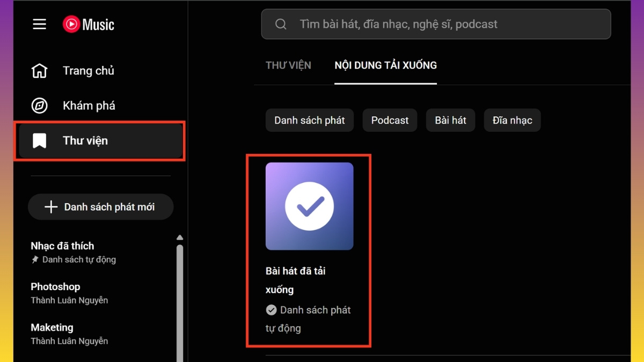
Task: Click the downloaded songs playlist thumbnail
Action: 310,206
